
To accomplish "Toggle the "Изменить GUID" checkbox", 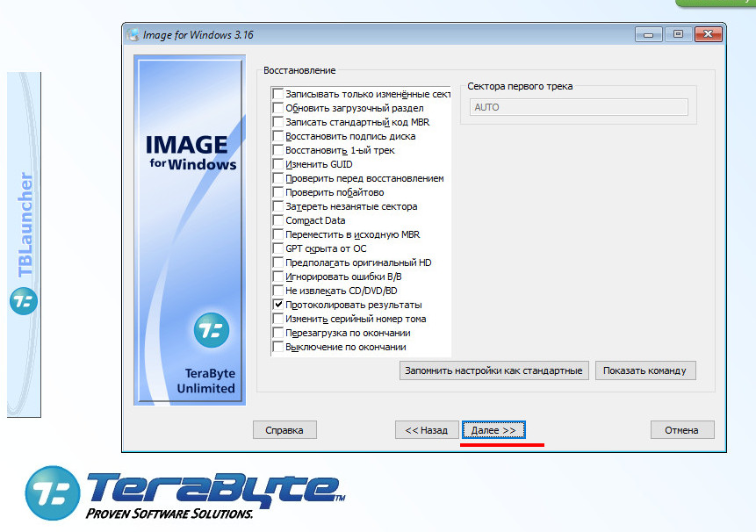I will (x=278, y=164).
